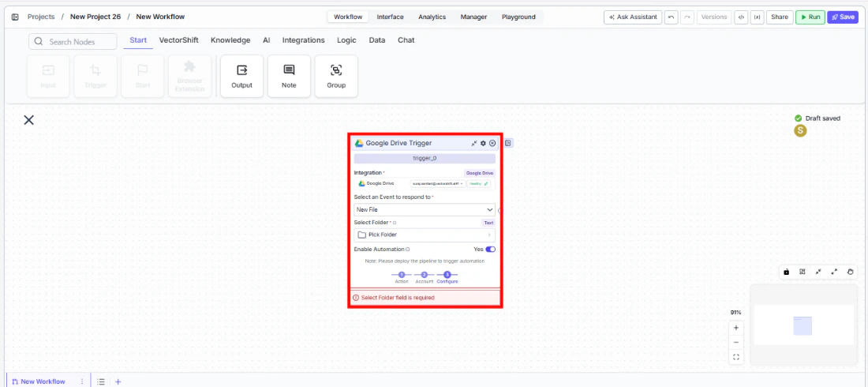Switch to the Manager tab

(x=474, y=17)
